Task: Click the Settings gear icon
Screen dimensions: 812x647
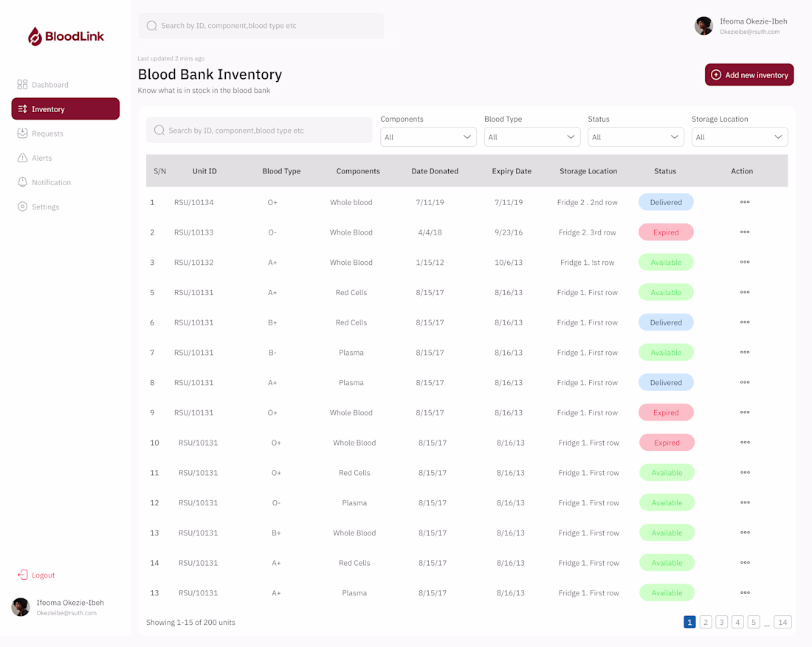Action: tap(22, 207)
